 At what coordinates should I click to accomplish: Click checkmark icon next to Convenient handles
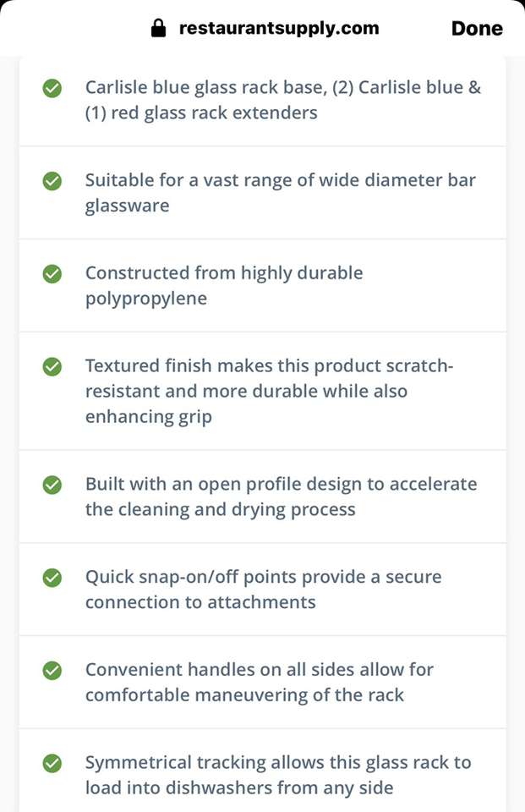pyautogui.click(x=52, y=671)
